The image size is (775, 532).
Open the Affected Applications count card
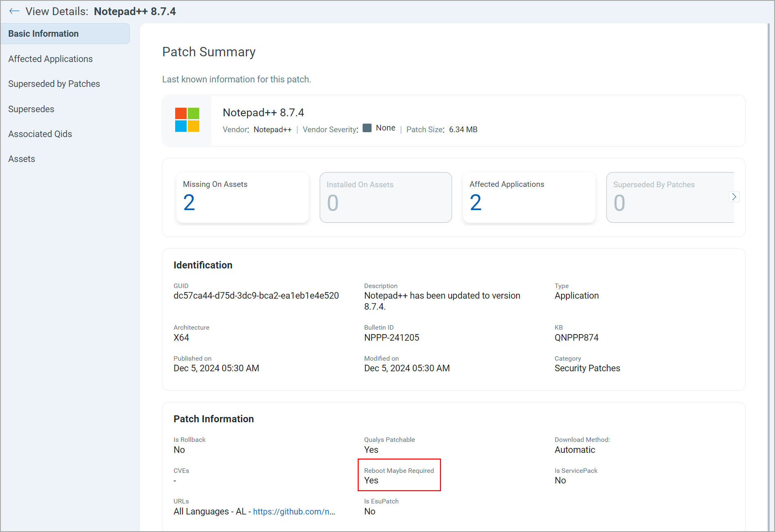[529, 197]
